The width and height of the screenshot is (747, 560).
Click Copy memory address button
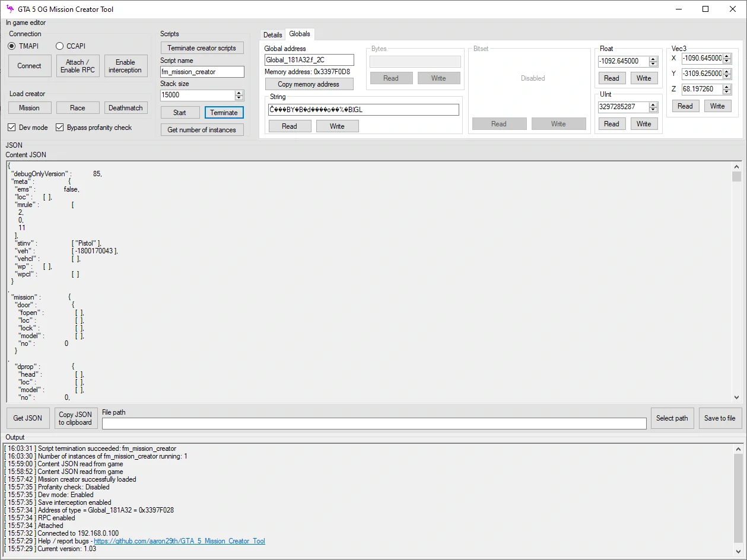click(x=309, y=84)
